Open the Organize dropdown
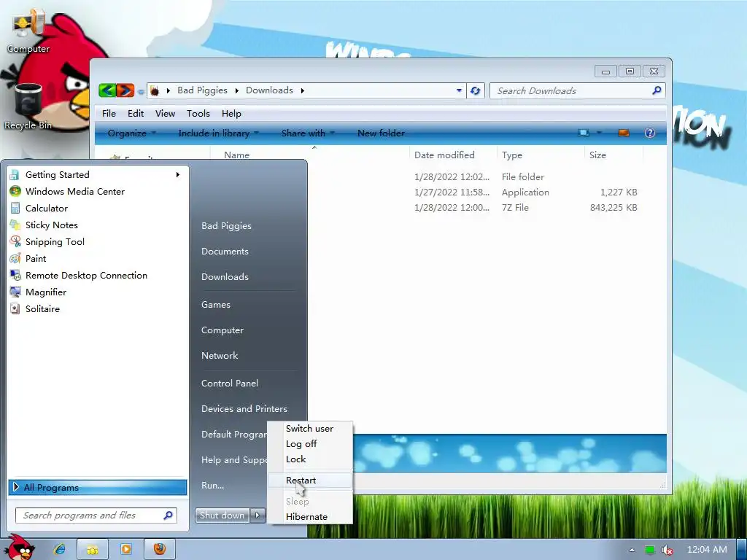This screenshot has width=747, height=560. pos(131,133)
